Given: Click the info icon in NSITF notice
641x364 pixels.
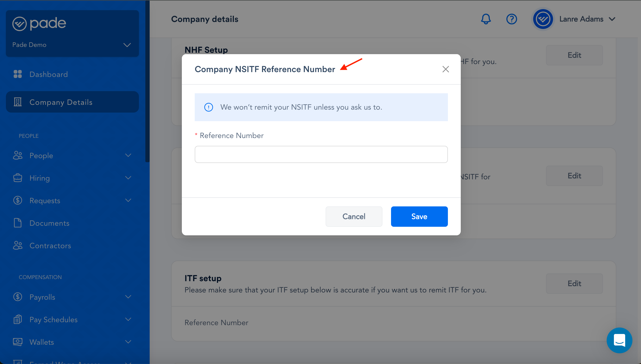Looking at the screenshot, I should [x=208, y=107].
